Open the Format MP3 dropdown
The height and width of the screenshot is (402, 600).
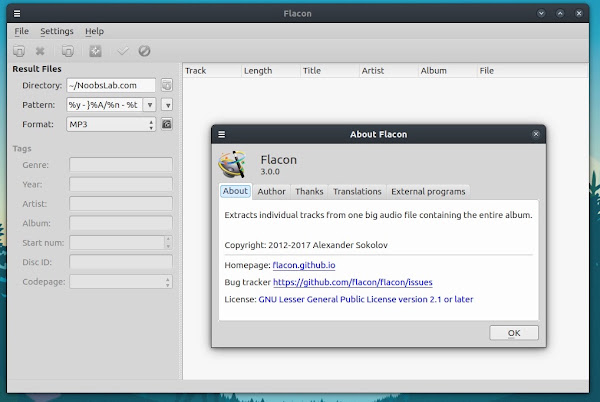point(111,124)
